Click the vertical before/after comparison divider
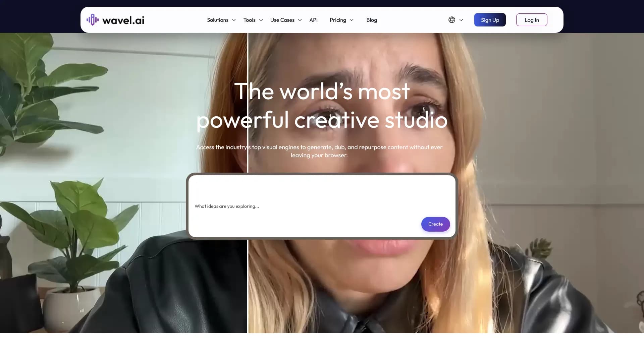This screenshot has height=362, width=644. coord(248,285)
